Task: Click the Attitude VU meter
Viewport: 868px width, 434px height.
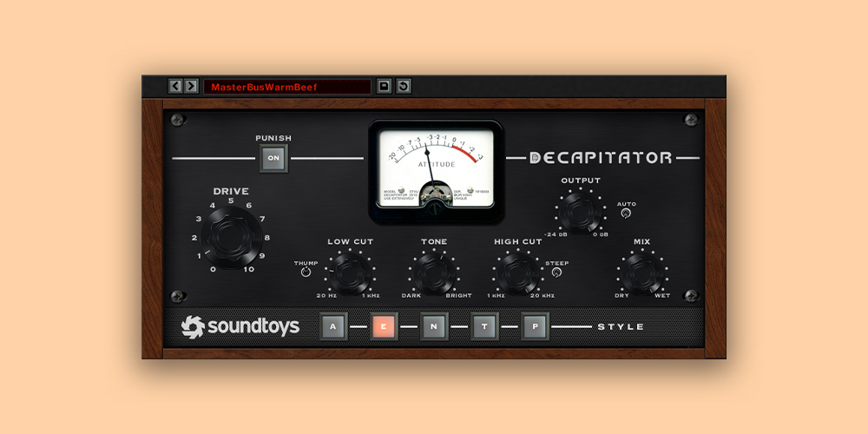Action: [x=435, y=166]
